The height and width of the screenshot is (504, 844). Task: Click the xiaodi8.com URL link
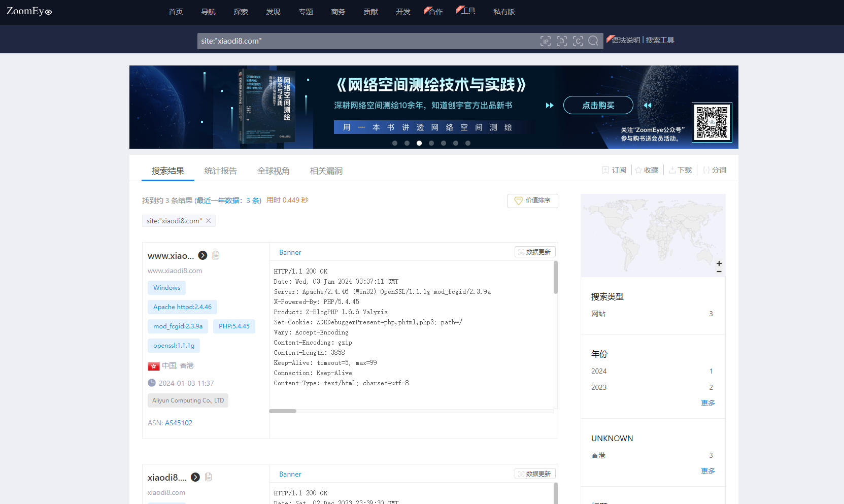coord(166,492)
